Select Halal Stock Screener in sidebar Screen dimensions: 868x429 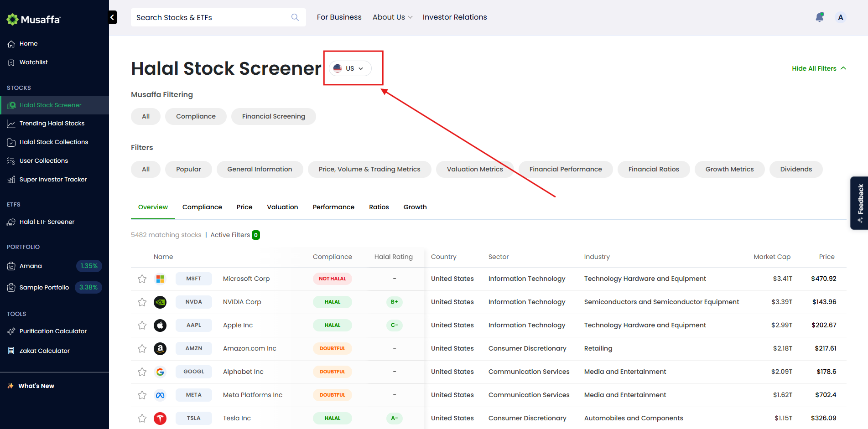tap(54, 105)
